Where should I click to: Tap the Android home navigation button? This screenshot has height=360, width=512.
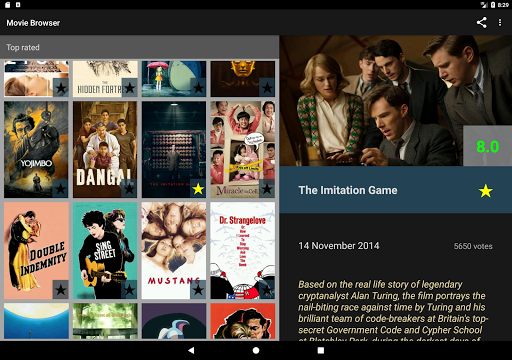[x=256, y=350]
